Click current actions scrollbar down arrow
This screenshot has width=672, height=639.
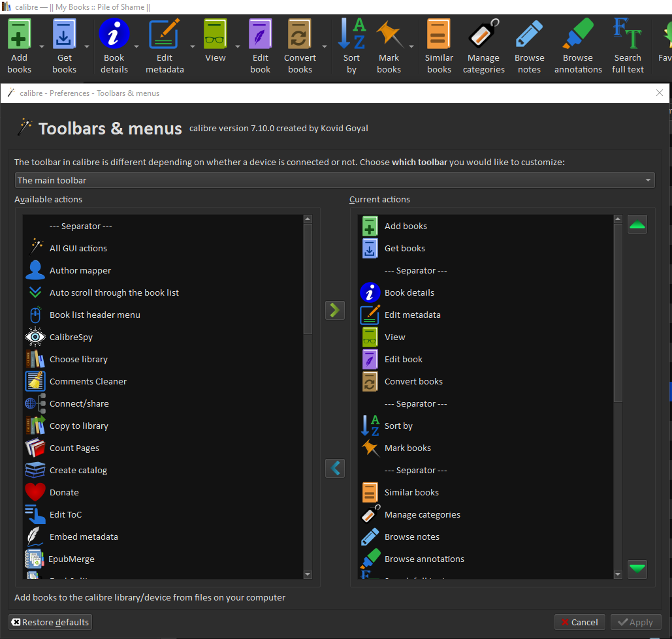pos(618,574)
